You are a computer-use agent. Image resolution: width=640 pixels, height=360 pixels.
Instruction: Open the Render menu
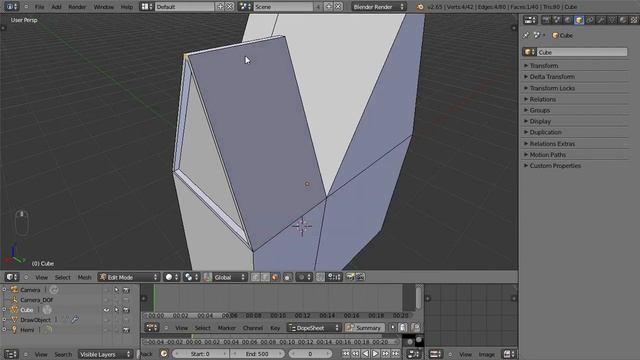tap(77, 7)
